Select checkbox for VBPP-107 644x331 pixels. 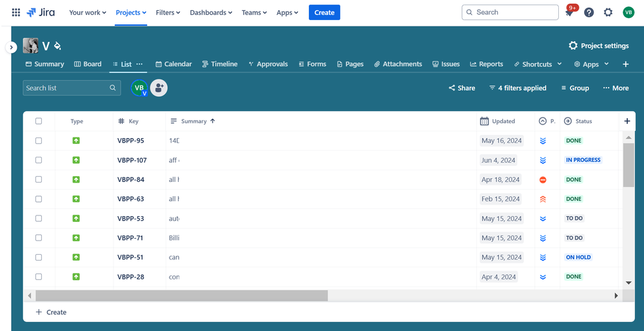coord(39,160)
